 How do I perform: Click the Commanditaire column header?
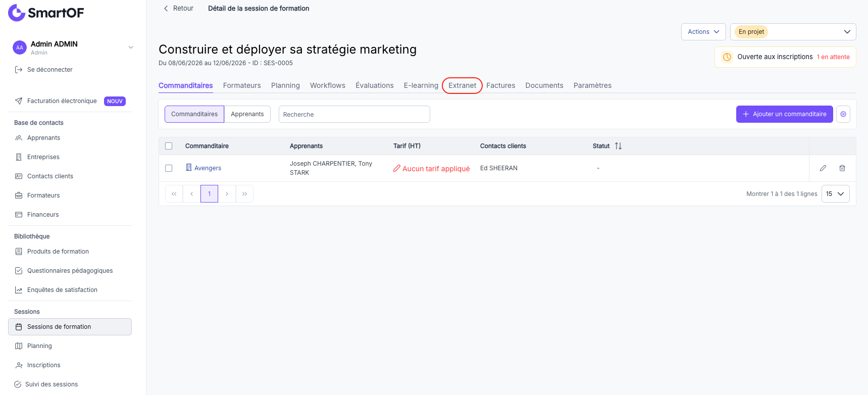tap(207, 146)
